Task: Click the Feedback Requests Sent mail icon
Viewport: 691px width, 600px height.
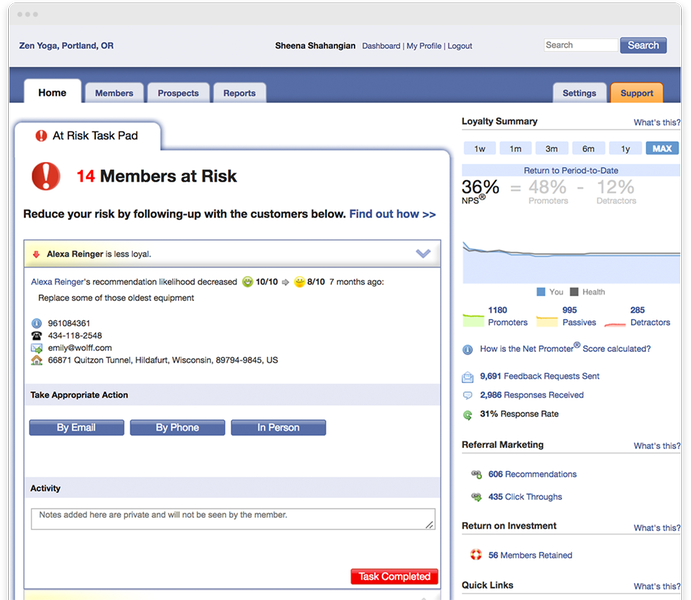Action: [x=467, y=377]
